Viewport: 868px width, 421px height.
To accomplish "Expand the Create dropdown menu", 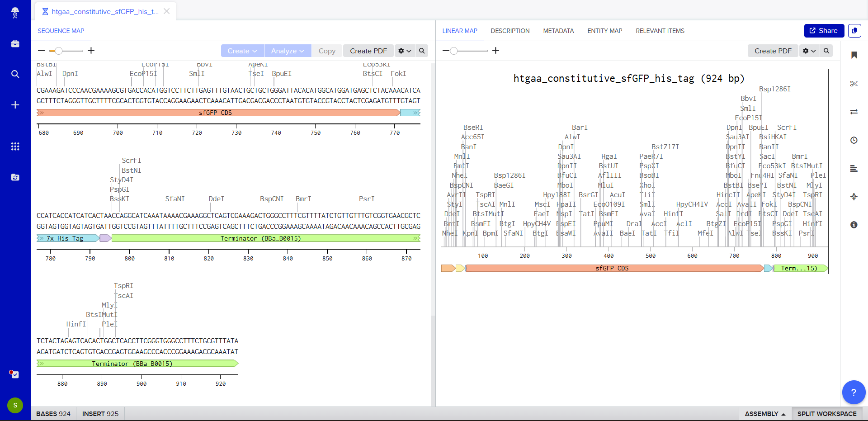I will tap(242, 51).
